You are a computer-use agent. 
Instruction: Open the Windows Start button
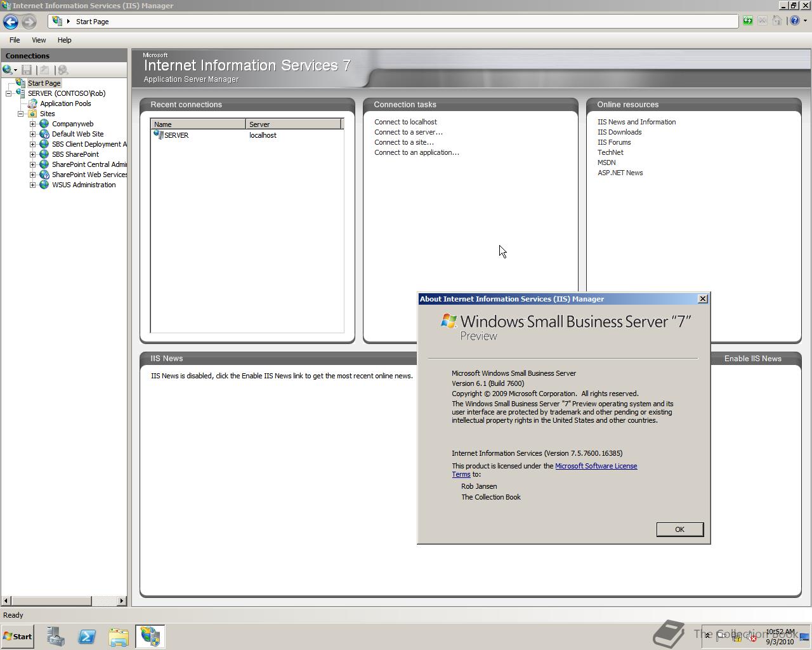point(18,637)
